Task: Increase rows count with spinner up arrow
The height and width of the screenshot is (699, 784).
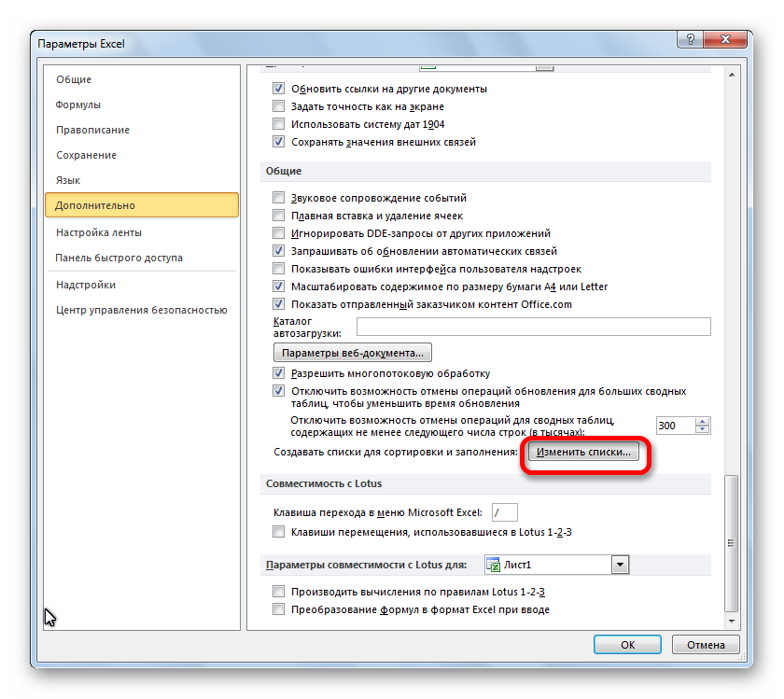Action: 703,422
